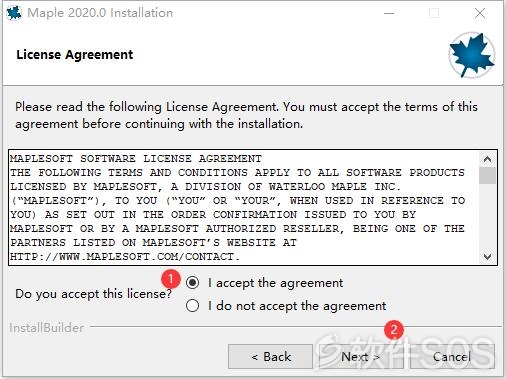Screen dimensions: 506x379
Task: Cancel the installation
Action: [452, 357]
